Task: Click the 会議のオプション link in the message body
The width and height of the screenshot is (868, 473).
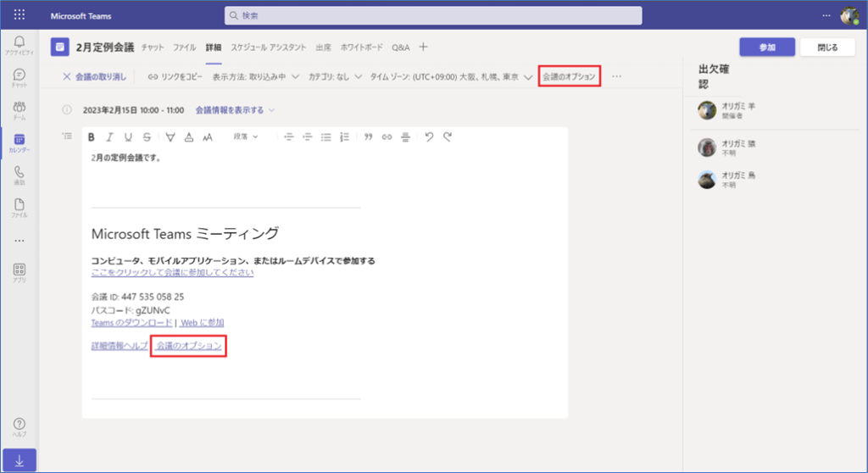Action: pos(189,346)
